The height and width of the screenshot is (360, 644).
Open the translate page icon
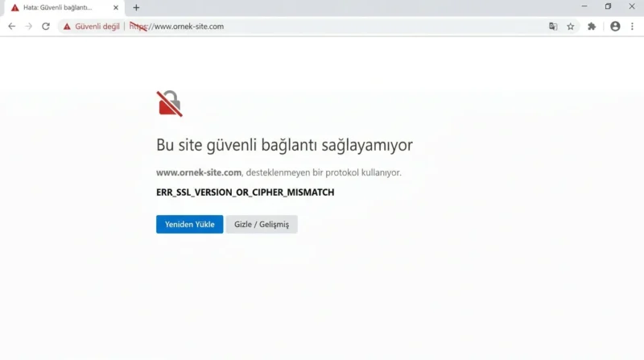pyautogui.click(x=553, y=27)
